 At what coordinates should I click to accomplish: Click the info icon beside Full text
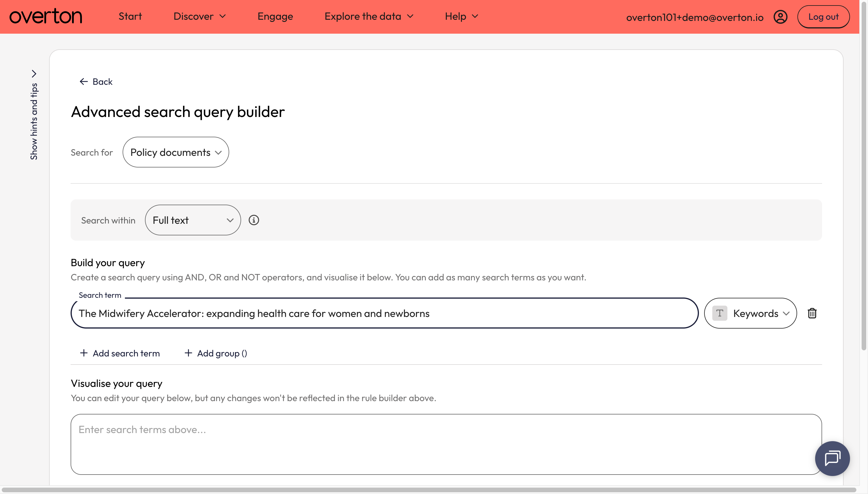[x=254, y=220]
